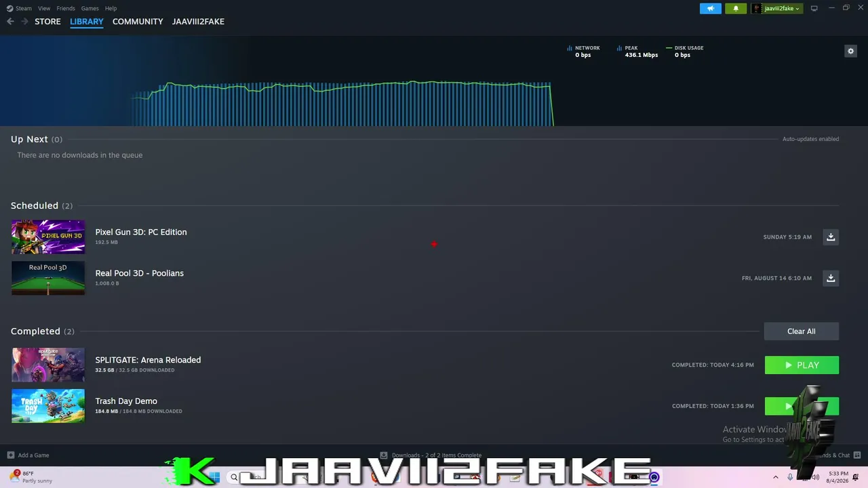Go back with the left arrow
The height and width of the screenshot is (488, 868).
[x=10, y=22]
